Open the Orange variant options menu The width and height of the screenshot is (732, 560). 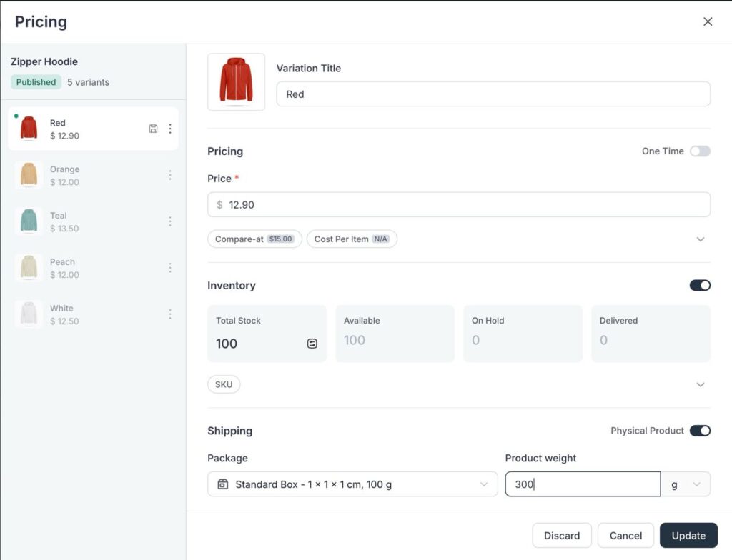pyautogui.click(x=170, y=175)
